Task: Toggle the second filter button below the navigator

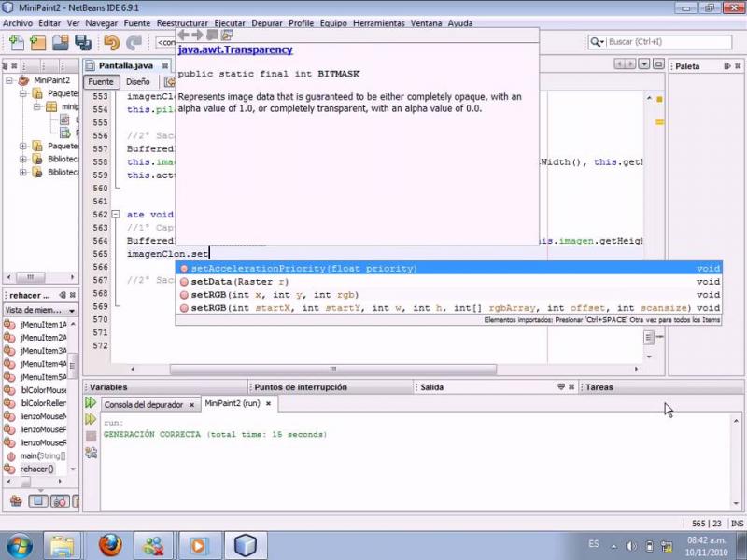Action: [37, 501]
